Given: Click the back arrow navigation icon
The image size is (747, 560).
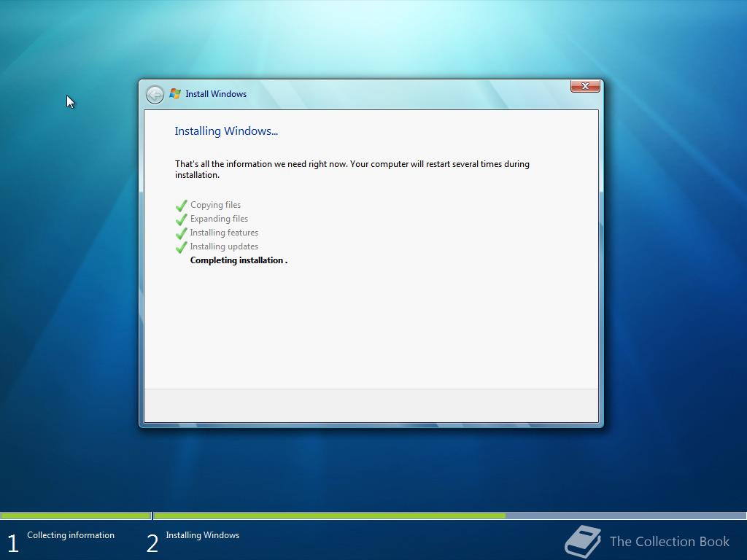Looking at the screenshot, I should [x=155, y=94].
